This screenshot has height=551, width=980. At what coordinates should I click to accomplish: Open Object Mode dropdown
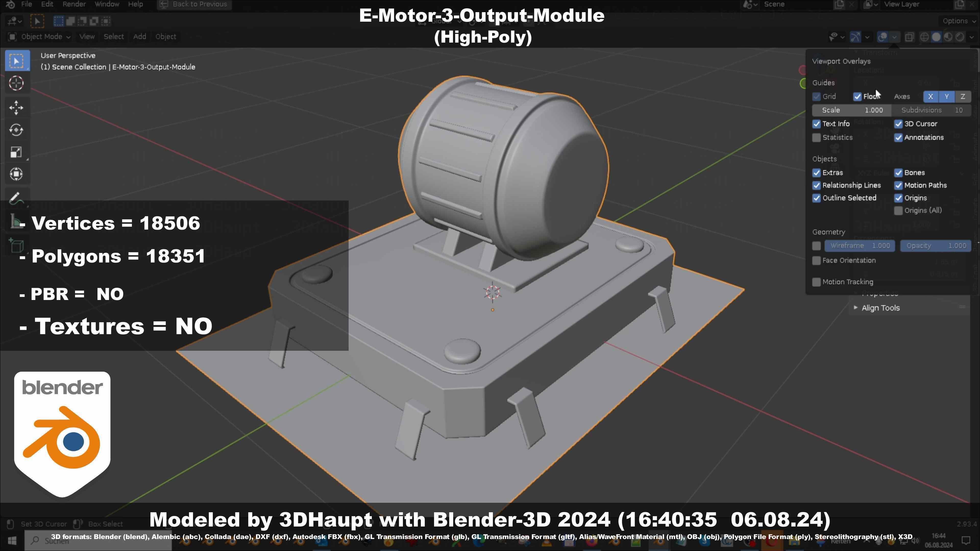pos(40,37)
